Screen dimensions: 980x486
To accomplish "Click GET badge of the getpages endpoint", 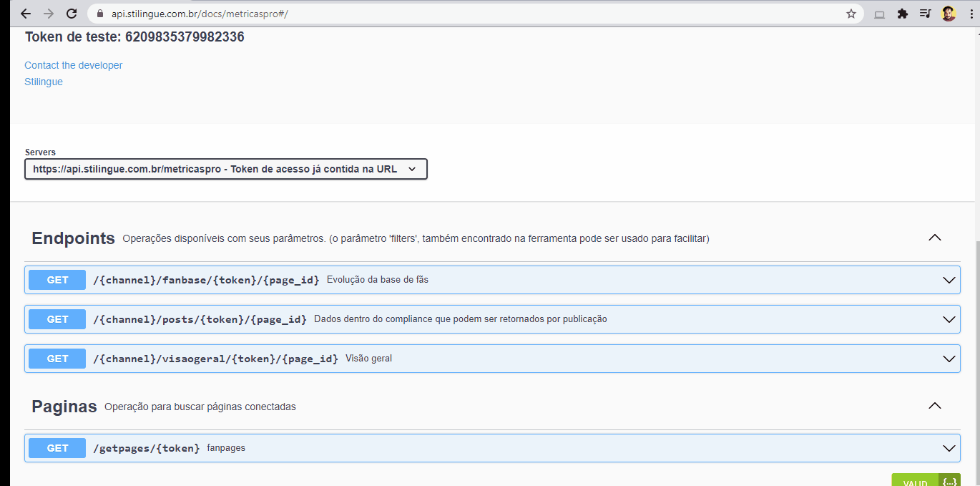I will click(x=57, y=448).
